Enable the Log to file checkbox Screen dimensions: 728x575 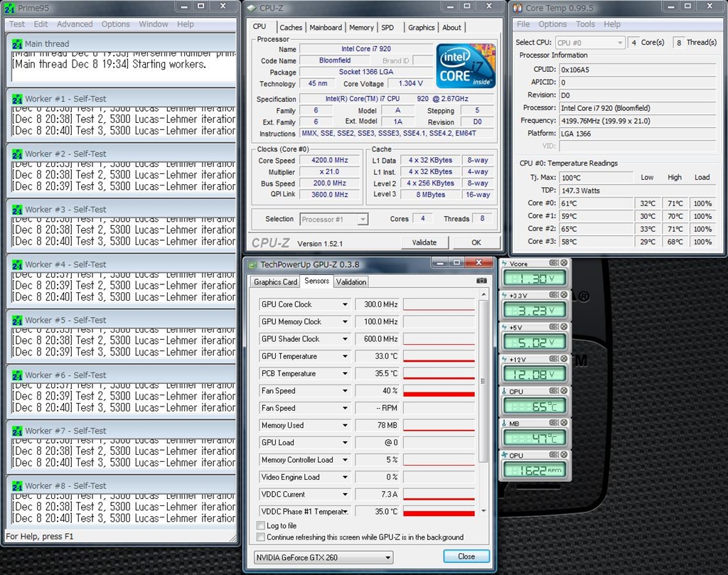(x=261, y=526)
